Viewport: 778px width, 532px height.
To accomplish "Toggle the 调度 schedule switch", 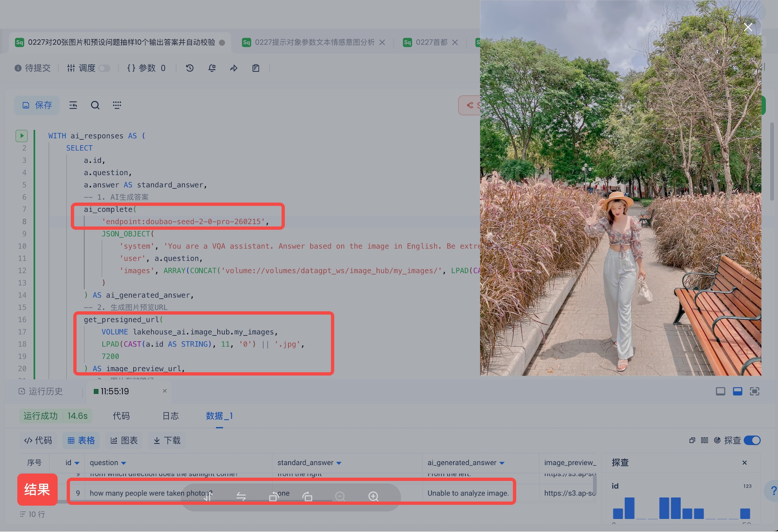I will point(105,68).
